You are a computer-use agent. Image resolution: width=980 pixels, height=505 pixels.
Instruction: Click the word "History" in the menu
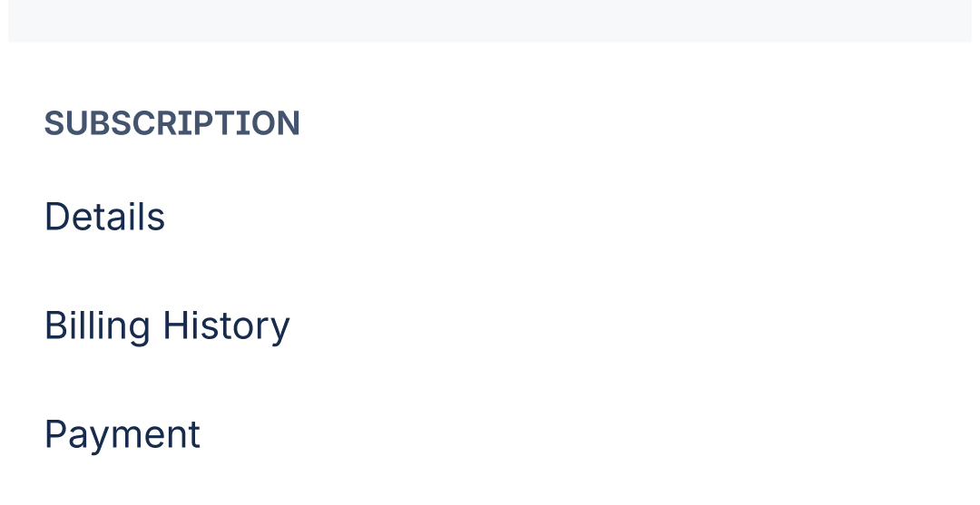click(226, 325)
